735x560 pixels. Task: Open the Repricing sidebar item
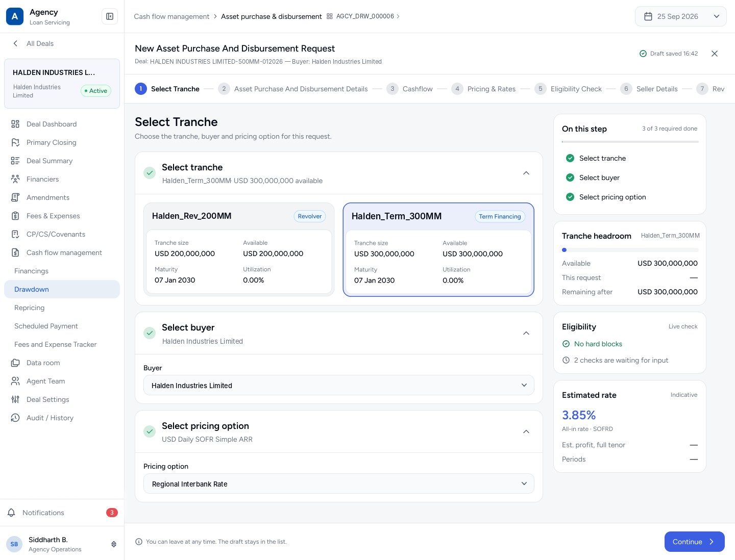tap(62, 308)
